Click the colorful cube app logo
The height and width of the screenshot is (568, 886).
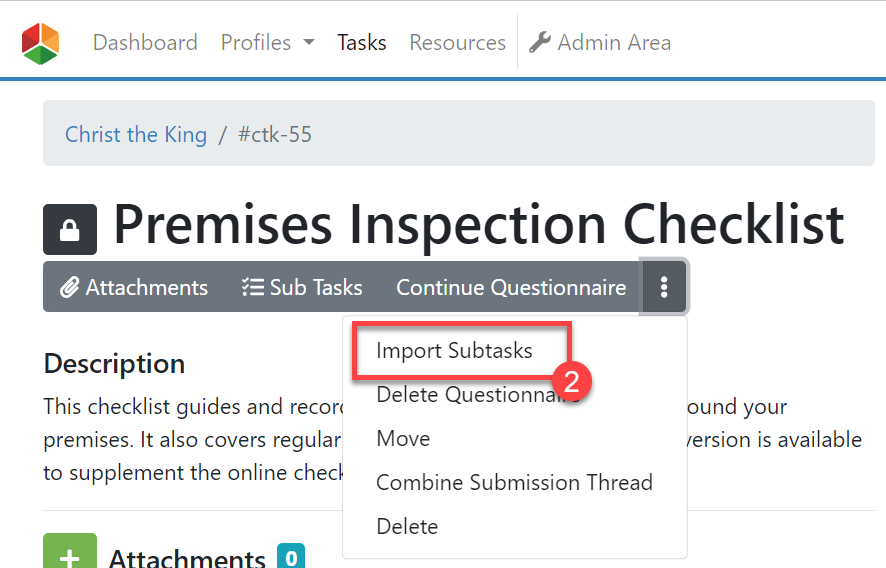tap(40, 44)
